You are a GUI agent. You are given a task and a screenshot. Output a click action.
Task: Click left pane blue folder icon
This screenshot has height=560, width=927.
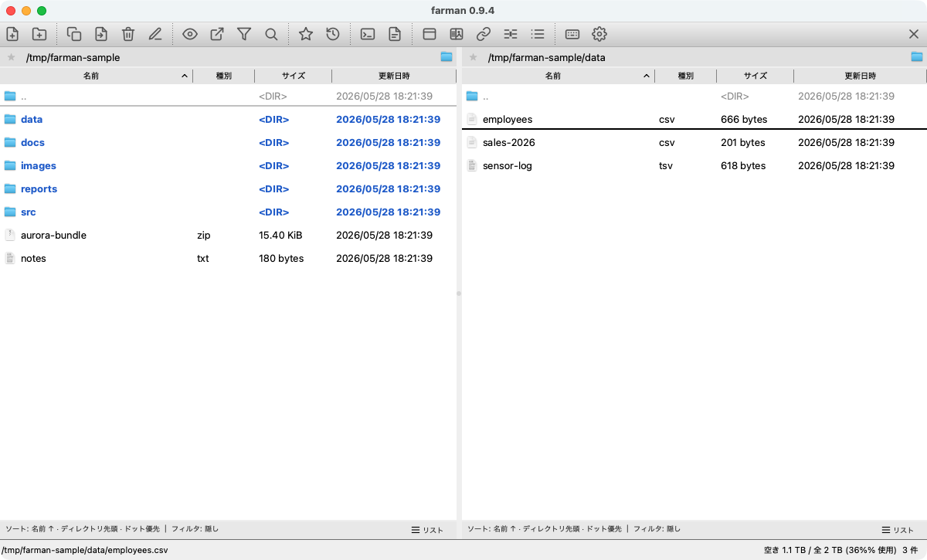447,56
